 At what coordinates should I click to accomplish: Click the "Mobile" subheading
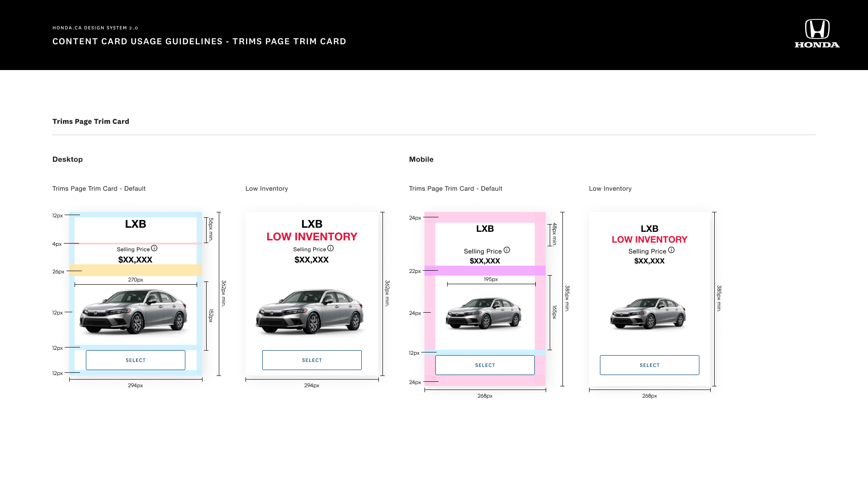(421, 159)
